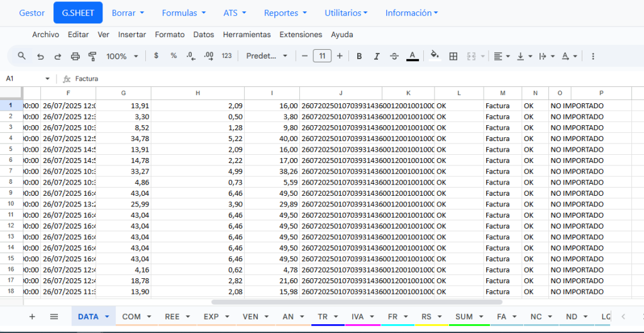
Task: Open the Datos menu
Action: (203, 35)
